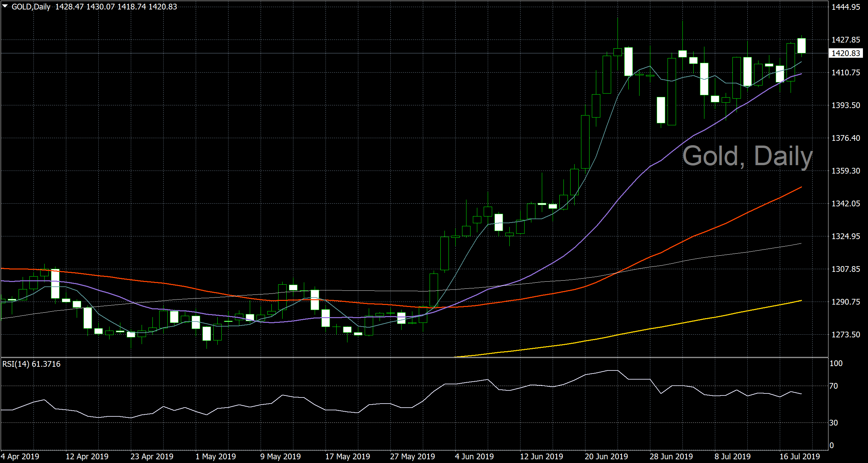Screen dimensions: 868x463
Task: Click the 1342.05 price axis label
Action: click(846, 204)
